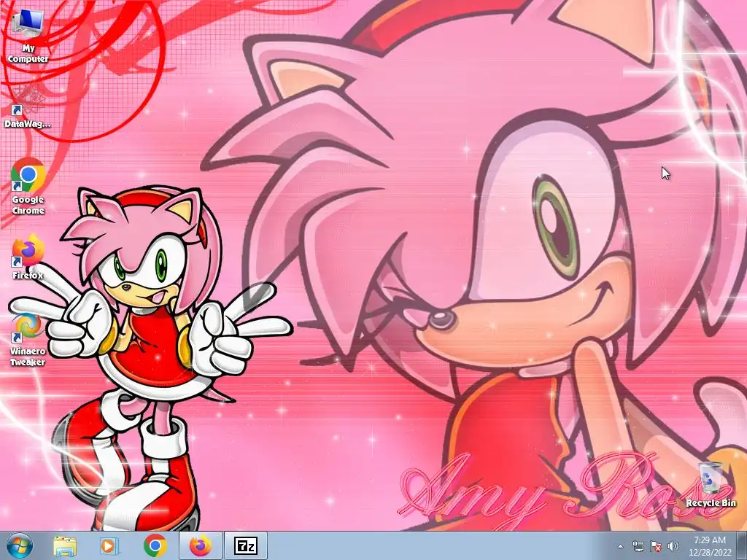Viewport: 747px width, 560px height.
Task: Switch to the 7-Zip taskbar button
Action: point(246,545)
